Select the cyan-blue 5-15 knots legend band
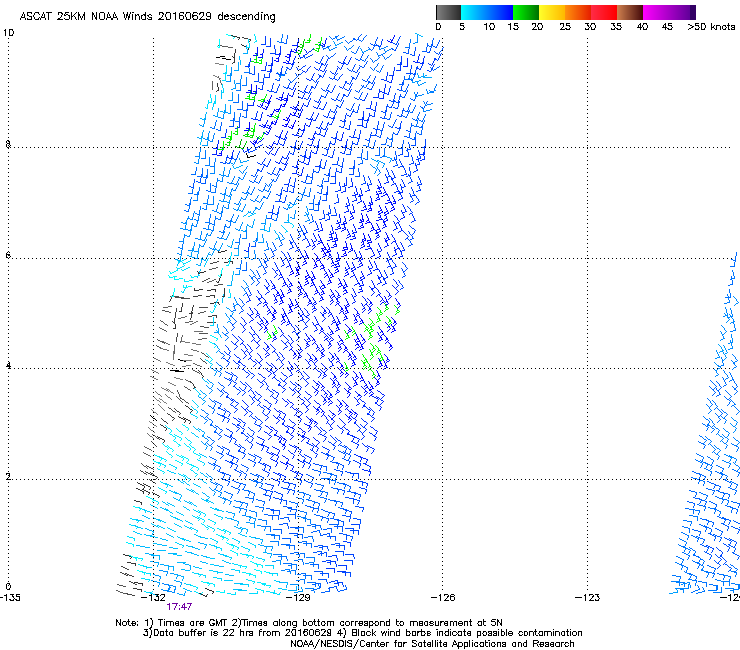Screen dimensions: 740x650 [x=487, y=12]
